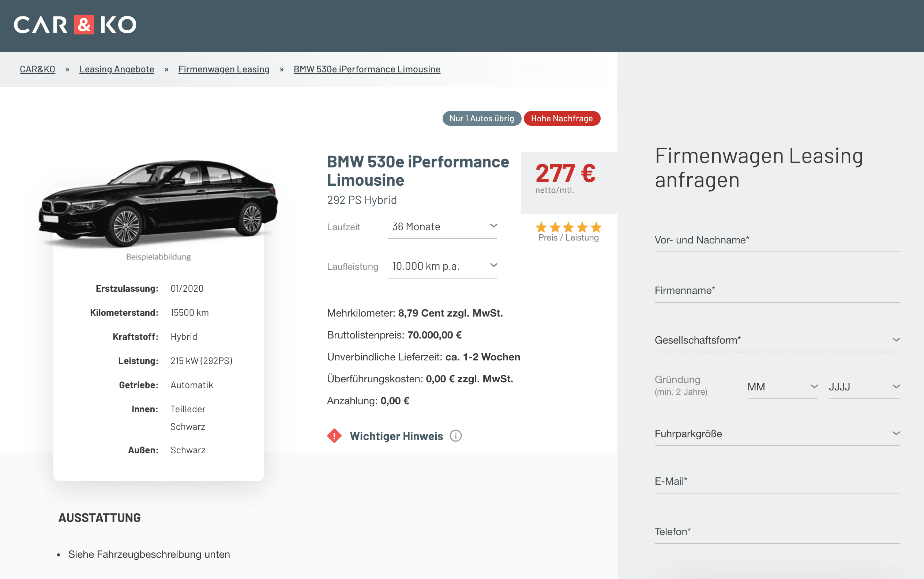Click the info icon next to Wichtiger Hinweis
This screenshot has width=924, height=579.
[x=455, y=436]
